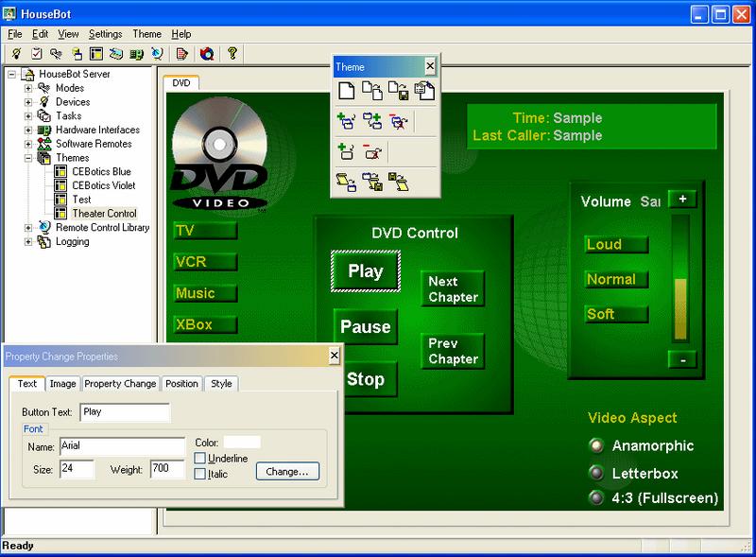Click the Modes toolbar icon beside the clipboard
The image size is (756, 557).
pyautogui.click(x=57, y=53)
